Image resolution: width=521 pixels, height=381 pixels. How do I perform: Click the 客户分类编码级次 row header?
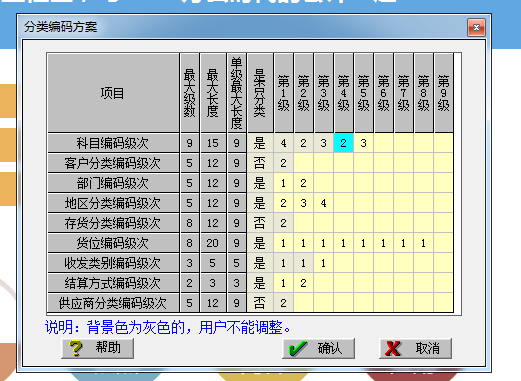113,163
